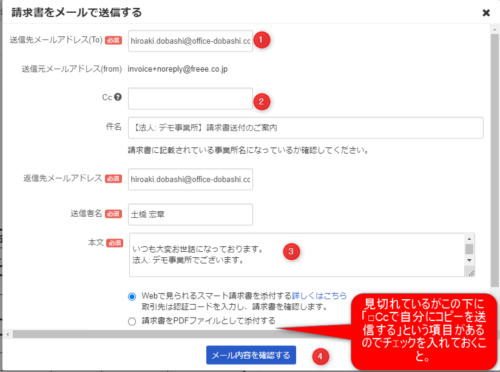Click the from address invoice+noreply@freee.co.jp
The height and width of the screenshot is (372, 500).
point(178,69)
